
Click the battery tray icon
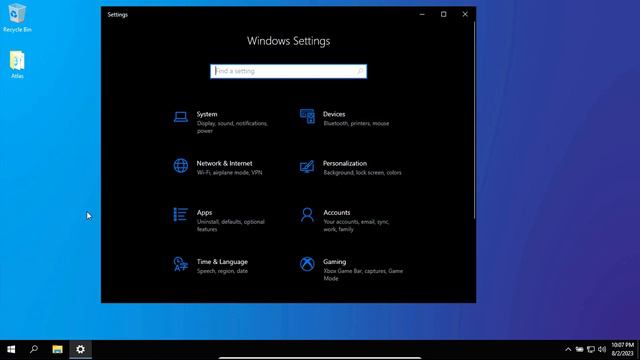tap(579, 349)
